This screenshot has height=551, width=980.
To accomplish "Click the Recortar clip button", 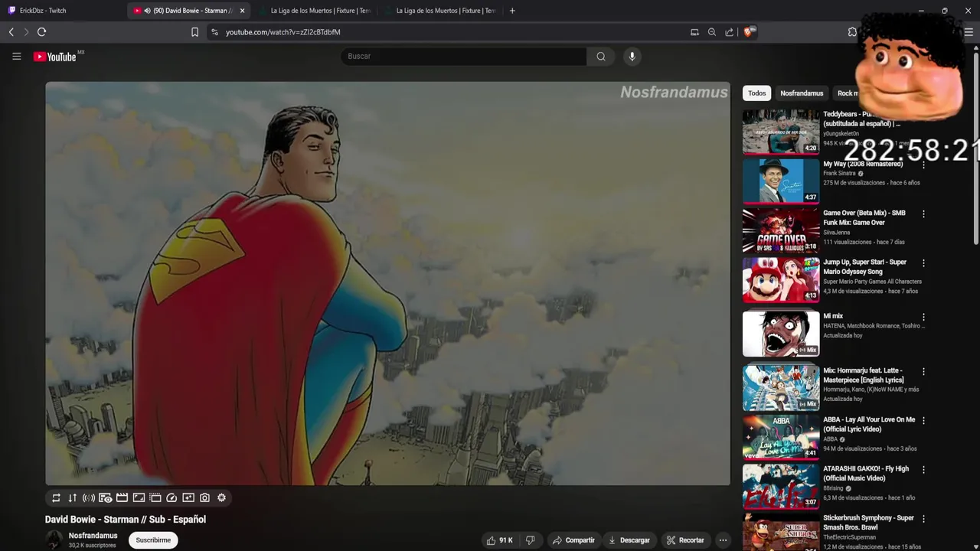I will pyautogui.click(x=685, y=540).
